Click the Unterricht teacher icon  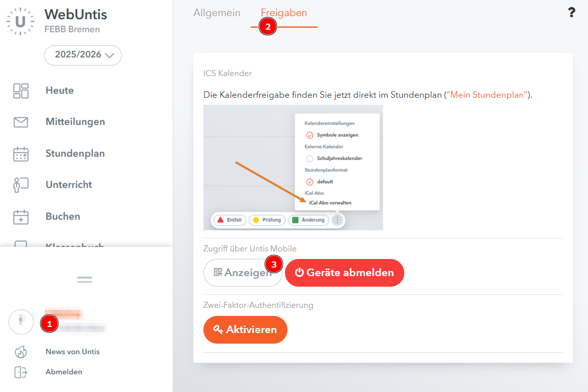[21, 185]
